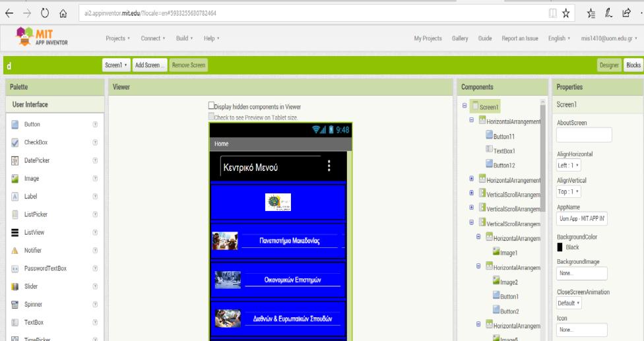Go to the browser Home icon
The height and width of the screenshot is (341, 644).
click(x=63, y=14)
